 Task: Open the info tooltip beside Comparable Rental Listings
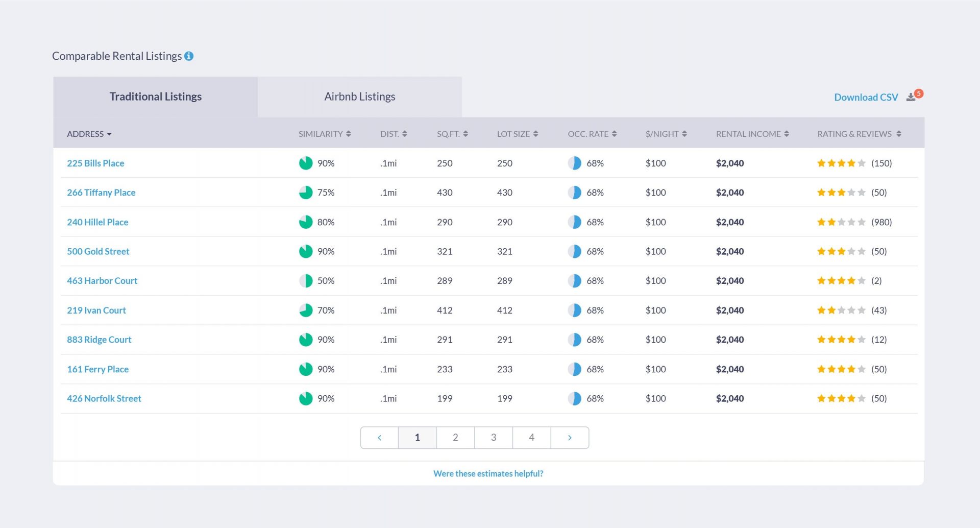click(x=189, y=56)
